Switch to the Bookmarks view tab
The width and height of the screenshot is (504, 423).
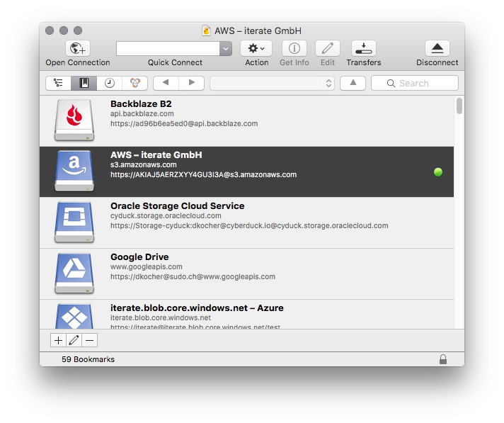[84, 83]
